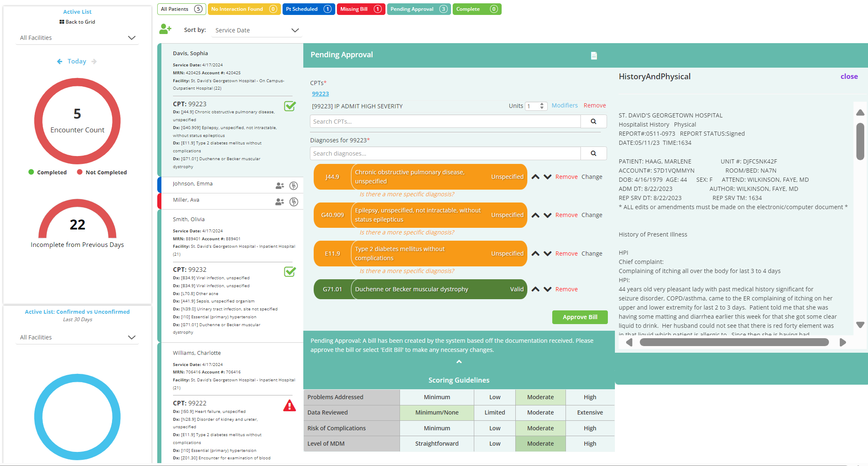The height and width of the screenshot is (466, 868).
Task: Open the document report icon in Pending Approval header
Action: (x=594, y=55)
